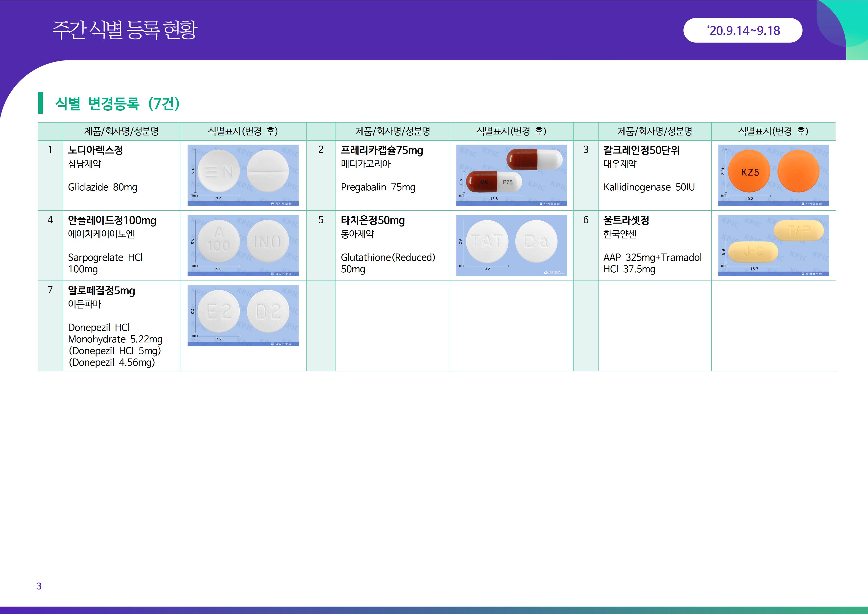Click the 울트라셋정 yellow tablet image
Screen dimensions: 868x614
coord(773,245)
